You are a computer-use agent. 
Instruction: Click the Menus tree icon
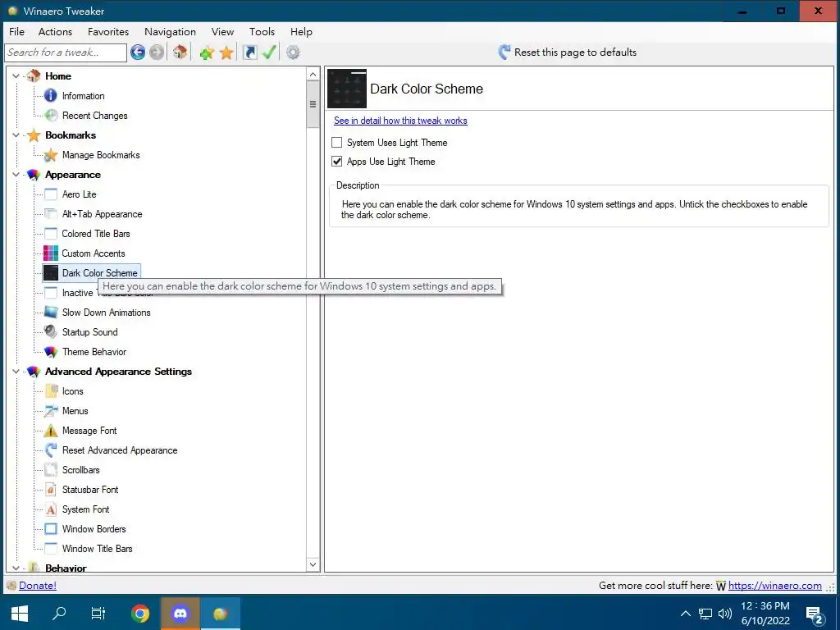(51, 411)
